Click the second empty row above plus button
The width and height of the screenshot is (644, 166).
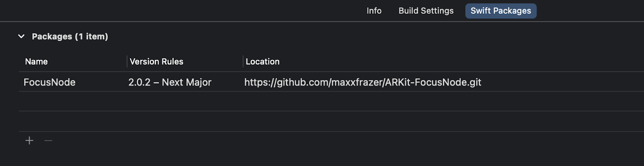click(331, 121)
